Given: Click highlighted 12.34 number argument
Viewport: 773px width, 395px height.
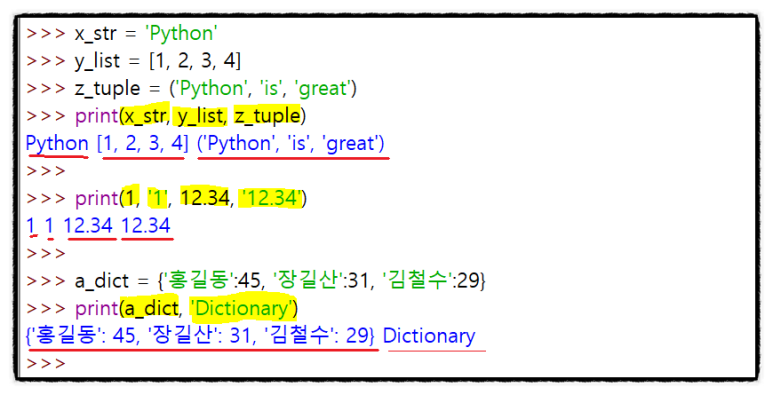Looking at the screenshot, I should tap(205, 198).
